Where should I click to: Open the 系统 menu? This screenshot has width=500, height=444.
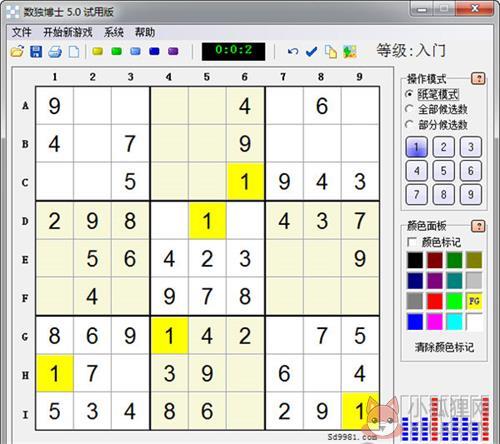(114, 32)
